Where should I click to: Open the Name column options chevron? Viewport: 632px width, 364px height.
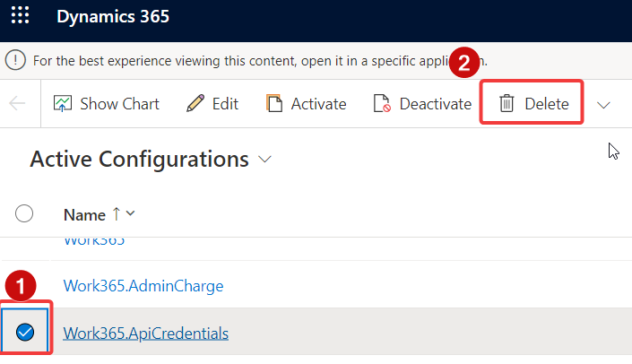tap(130, 213)
